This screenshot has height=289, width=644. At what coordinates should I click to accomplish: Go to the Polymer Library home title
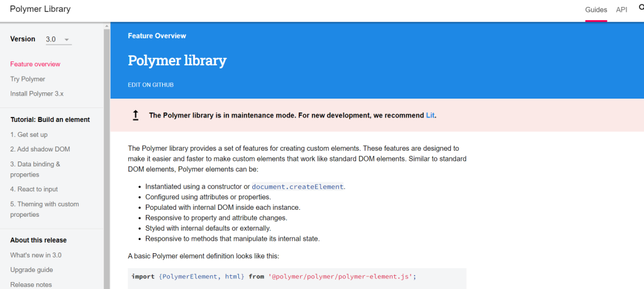pos(40,9)
